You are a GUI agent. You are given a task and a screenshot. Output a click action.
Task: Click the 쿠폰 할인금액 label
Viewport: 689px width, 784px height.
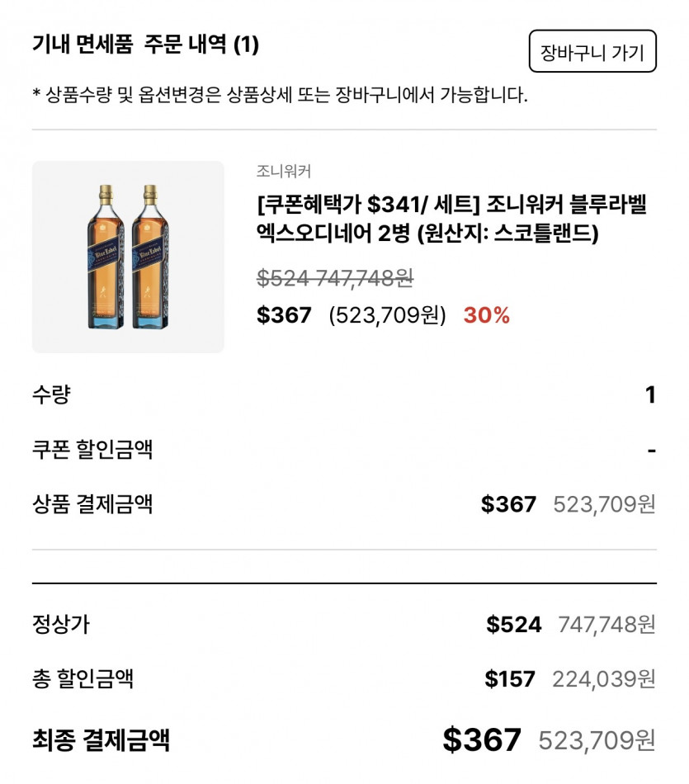92,450
